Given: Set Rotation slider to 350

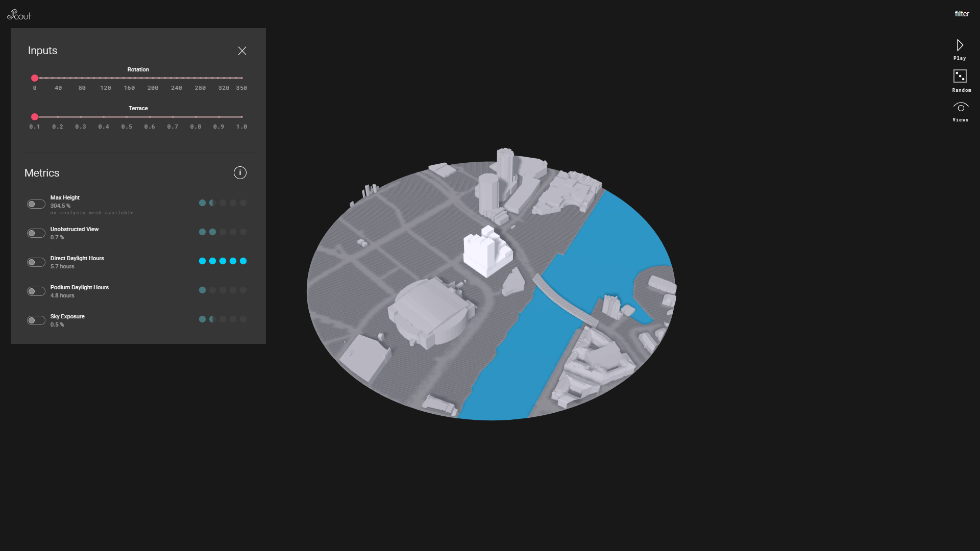Looking at the screenshot, I should [241, 78].
